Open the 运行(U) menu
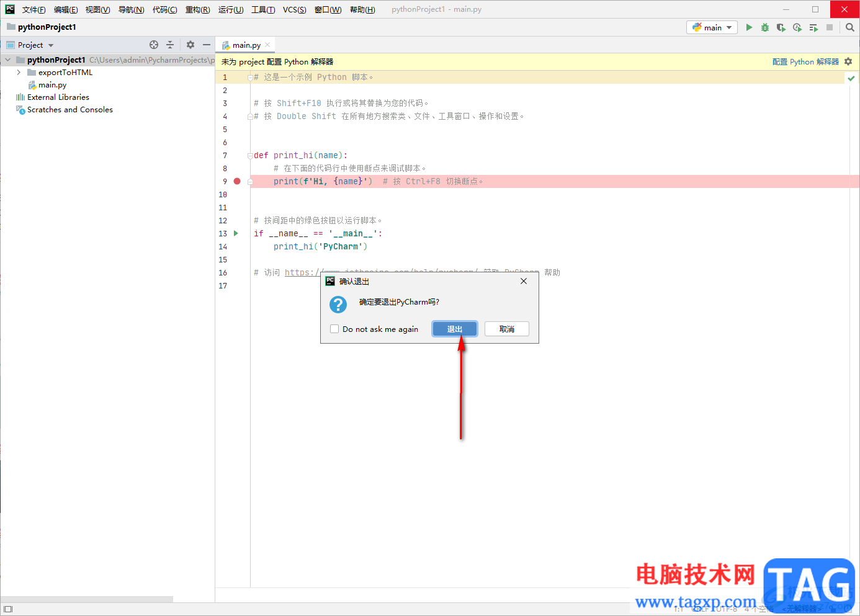860x616 pixels. tap(230, 9)
